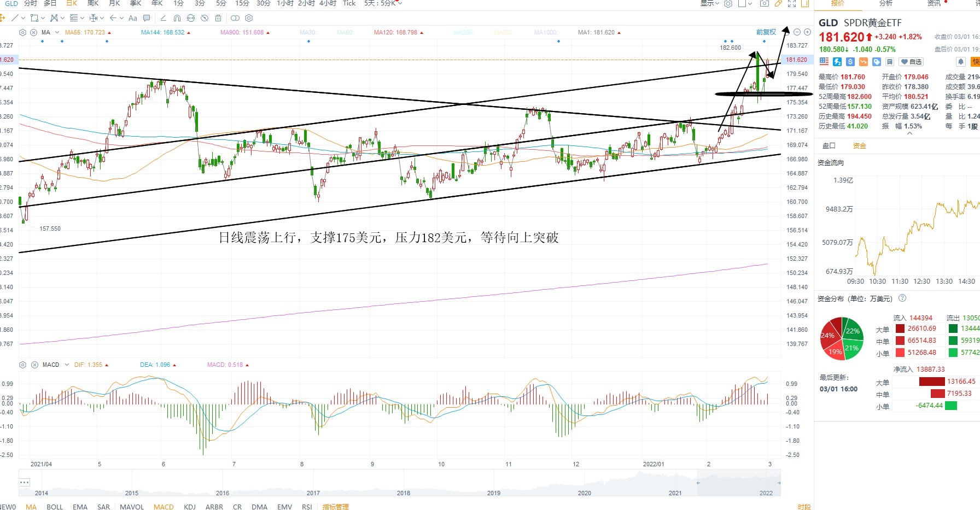Image resolution: width=980 pixels, height=510 pixels.
Task: Open the MA indicator type dropdown
Action: [x=57, y=32]
